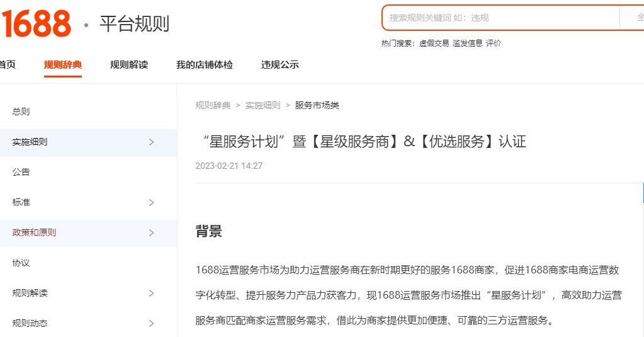Click the search category dropdown beside search box
The width and height of the screenshot is (644, 337).
pos(632,18)
